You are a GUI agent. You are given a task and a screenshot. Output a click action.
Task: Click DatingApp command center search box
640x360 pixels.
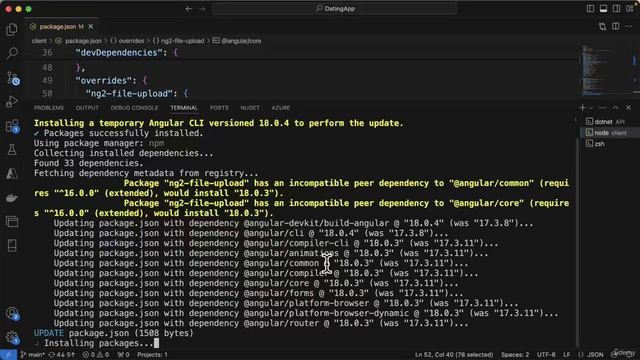pos(335,9)
